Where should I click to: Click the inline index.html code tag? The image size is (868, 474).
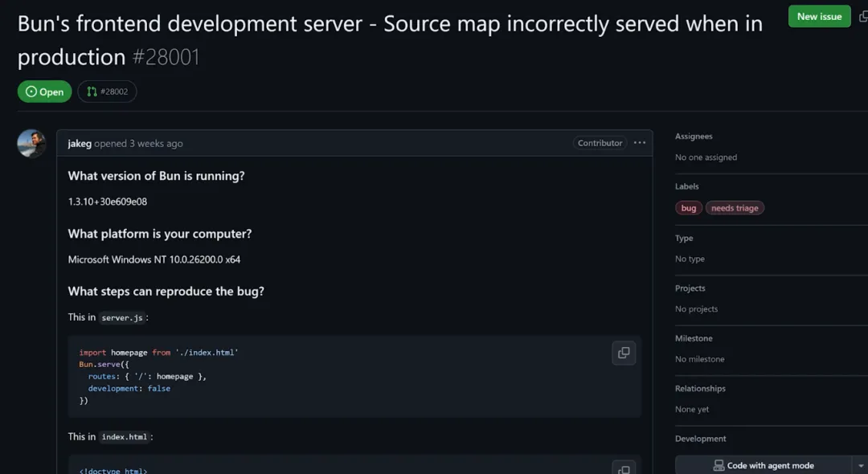124,437
